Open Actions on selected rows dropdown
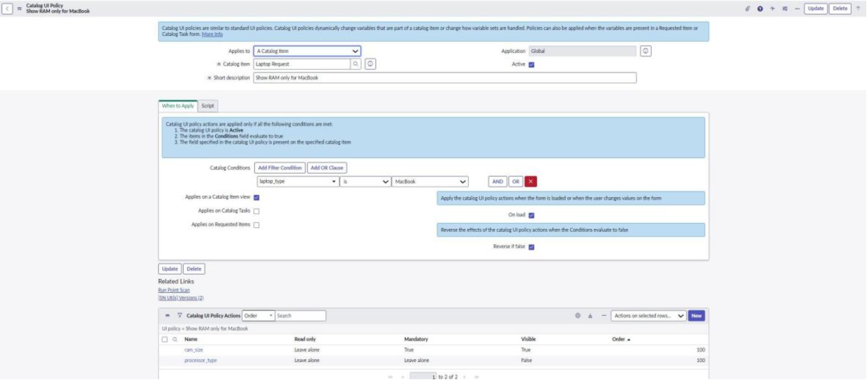Viewport: 868px width, 381px height. tap(648, 316)
